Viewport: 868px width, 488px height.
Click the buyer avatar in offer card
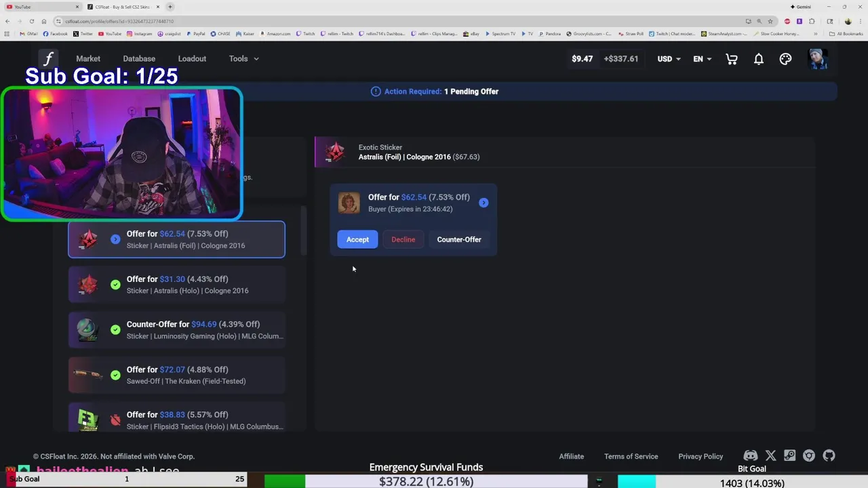pyautogui.click(x=349, y=203)
